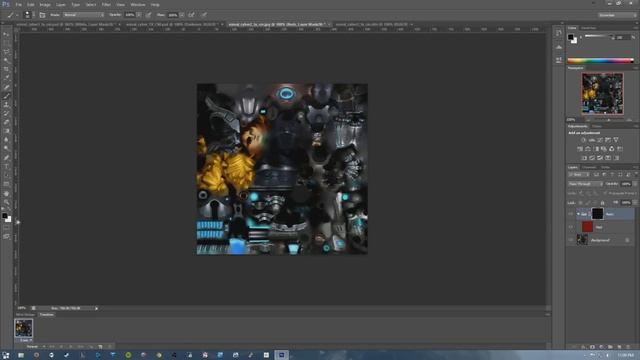Select the Crop tool
The width and height of the screenshot is (640, 360).
[x=6, y=69]
